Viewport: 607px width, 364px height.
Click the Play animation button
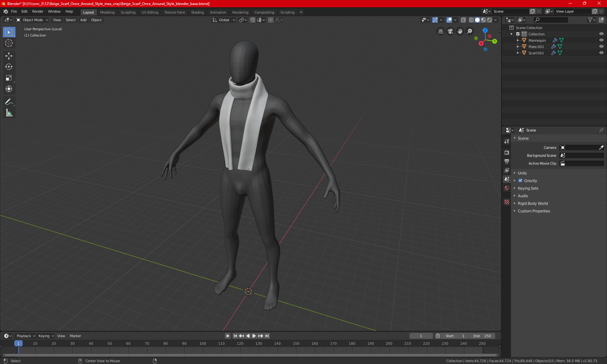[x=254, y=336]
